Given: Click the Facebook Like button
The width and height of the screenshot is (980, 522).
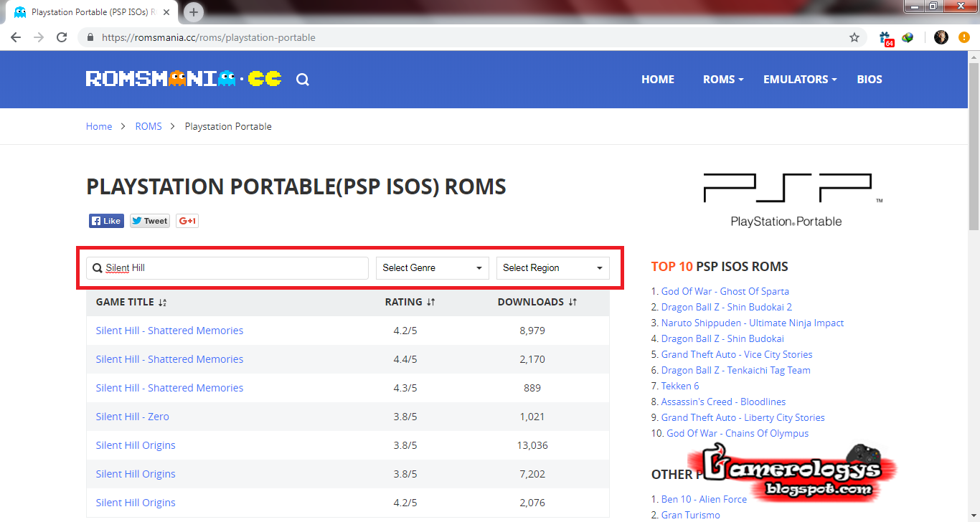Looking at the screenshot, I should tap(106, 221).
